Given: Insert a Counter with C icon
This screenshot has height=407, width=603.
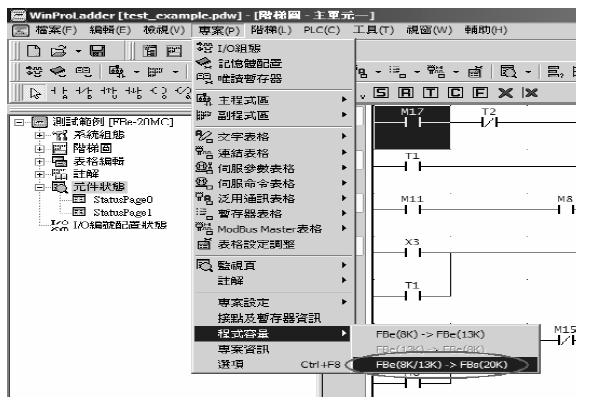Looking at the screenshot, I should (455, 93).
